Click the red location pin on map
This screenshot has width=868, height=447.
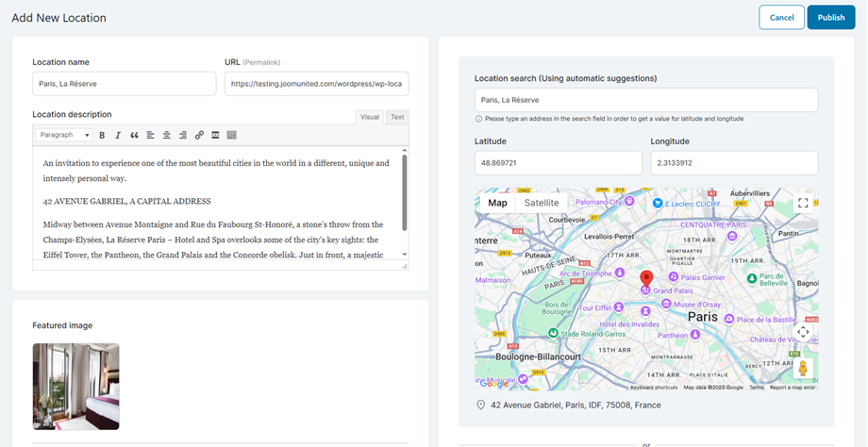pos(646,279)
